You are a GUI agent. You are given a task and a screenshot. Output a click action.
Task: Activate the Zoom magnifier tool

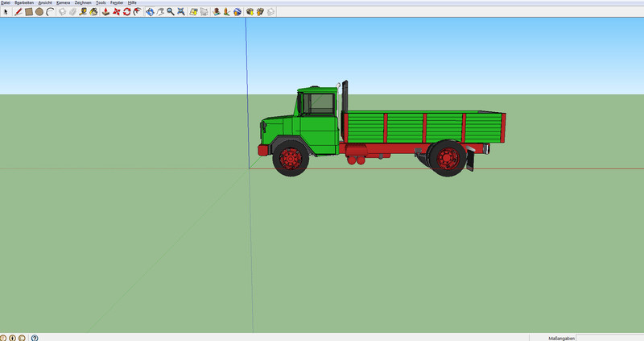pos(171,12)
